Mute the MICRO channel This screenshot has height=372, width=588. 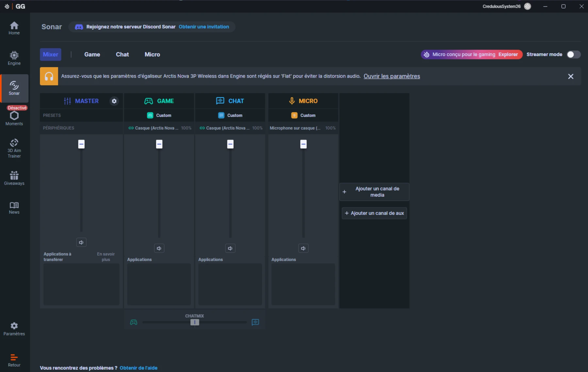click(303, 248)
